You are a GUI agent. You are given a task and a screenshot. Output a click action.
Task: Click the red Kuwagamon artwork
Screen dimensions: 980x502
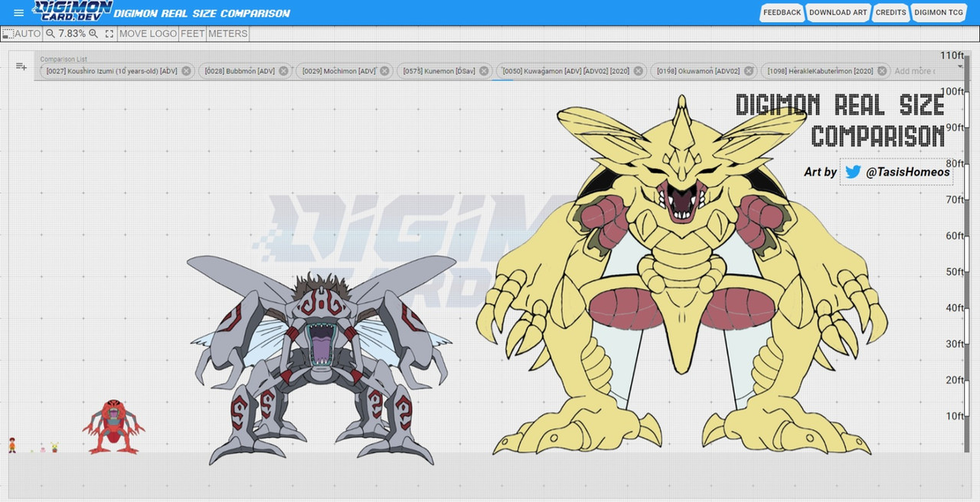113,426
